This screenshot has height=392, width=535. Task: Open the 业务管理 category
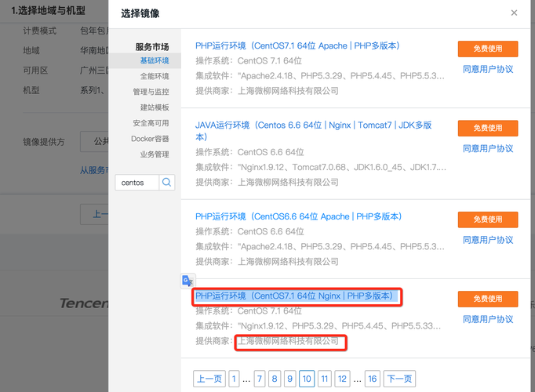155,154
